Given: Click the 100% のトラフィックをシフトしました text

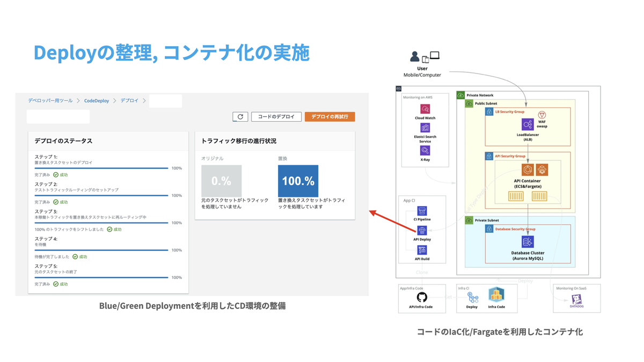Looking at the screenshot, I should click(x=69, y=230).
